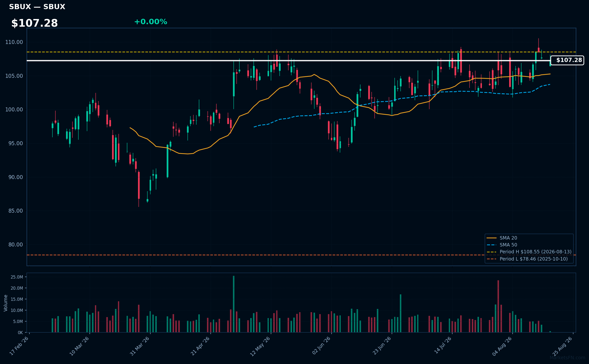Click the 20.0M volume axis label
589x364 pixels.
pos(17,288)
